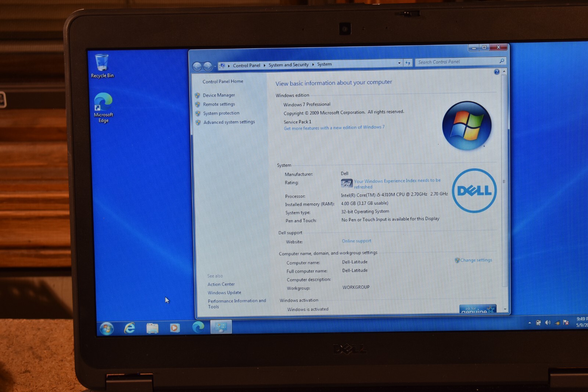Click the scrollbar down arrow

click(505, 309)
